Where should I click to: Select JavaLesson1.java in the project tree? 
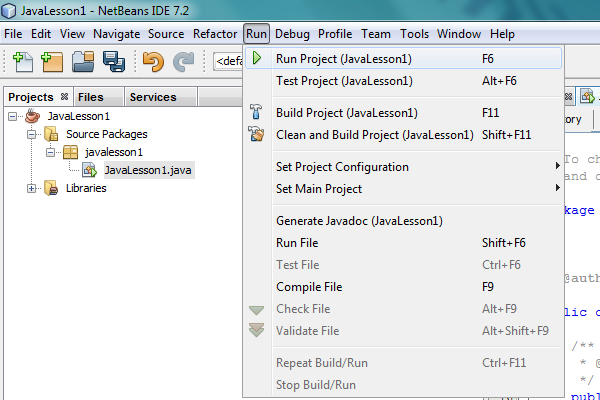tap(148, 170)
